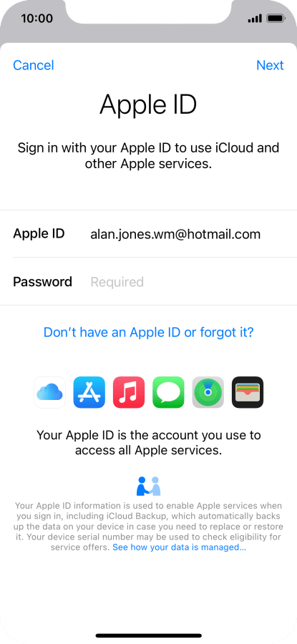Open "Don't have an Apple ID or forgot it?"
The height and width of the screenshot is (644, 297).
[149, 332]
